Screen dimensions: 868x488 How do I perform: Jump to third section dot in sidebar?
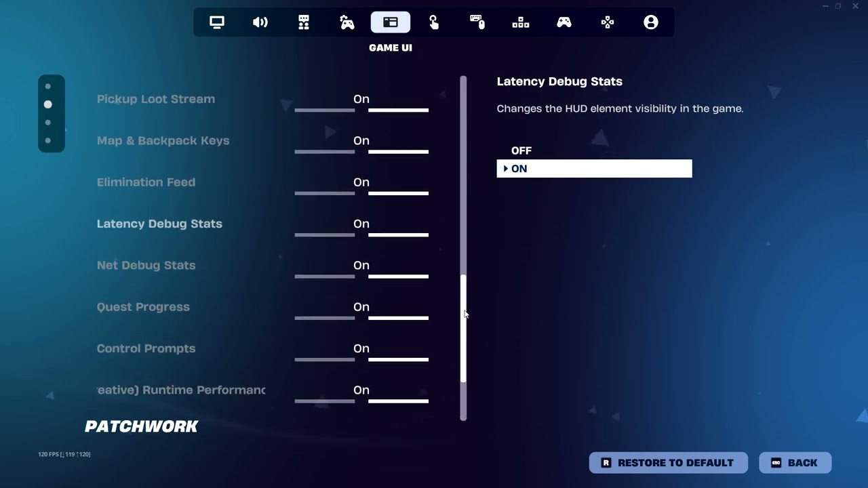click(x=48, y=123)
